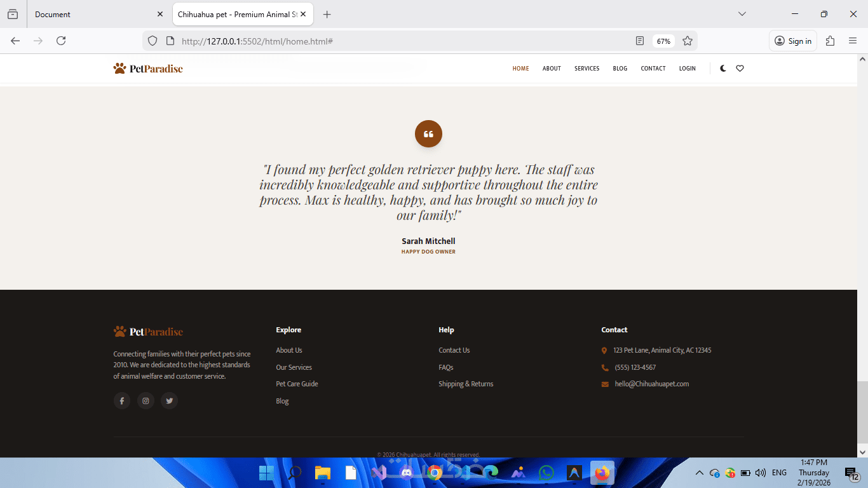Toggle reader view in the address bar
The height and width of the screenshot is (488, 868).
(x=640, y=41)
